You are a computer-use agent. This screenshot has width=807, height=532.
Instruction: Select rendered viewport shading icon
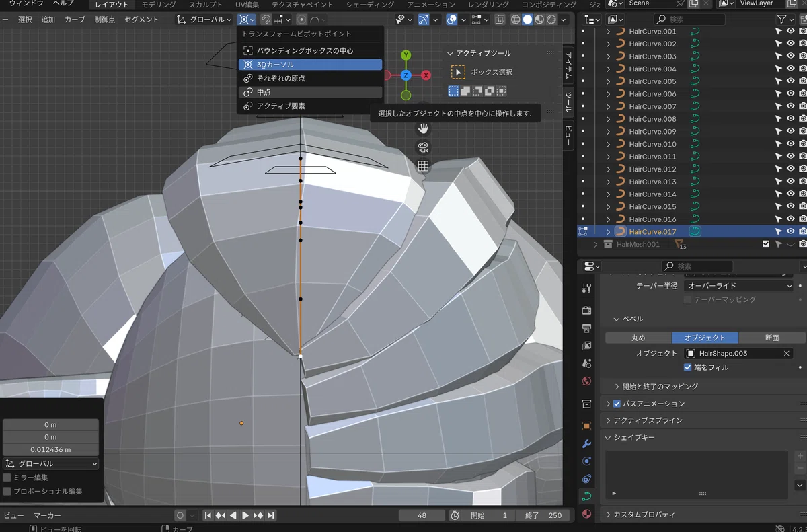coord(551,20)
